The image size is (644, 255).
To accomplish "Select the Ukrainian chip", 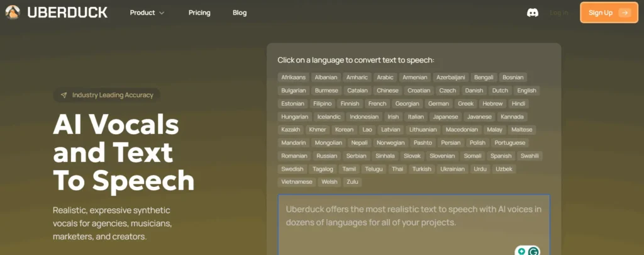I will tap(452, 169).
